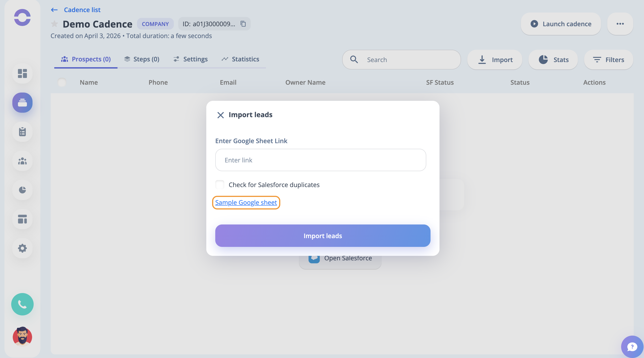Open the dashboard icon in sidebar
The width and height of the screenshot is (644, 358).
[22, 73]
